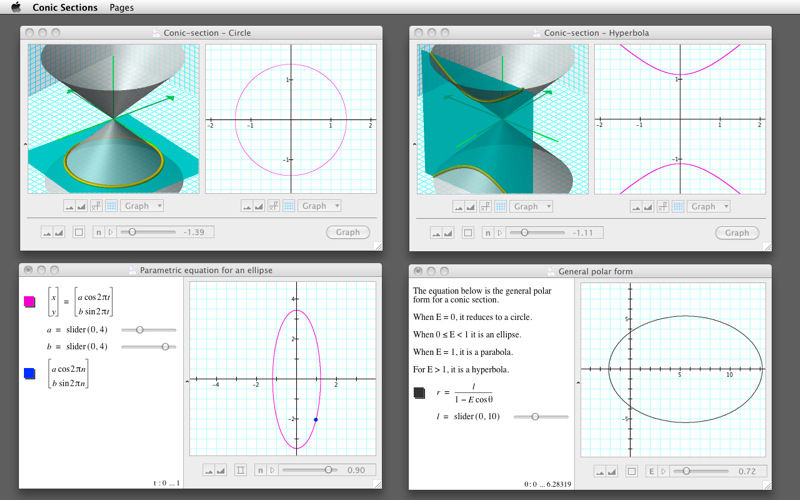Screen dimensions: 800x500
Task: Play n animation in Hyperbola window
Action: pyautogui.click(x=500, y=233)
